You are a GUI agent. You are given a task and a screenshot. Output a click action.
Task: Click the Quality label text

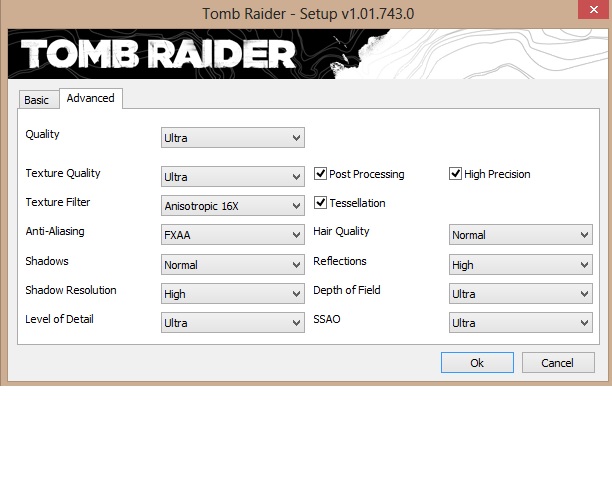click(42, 134)
